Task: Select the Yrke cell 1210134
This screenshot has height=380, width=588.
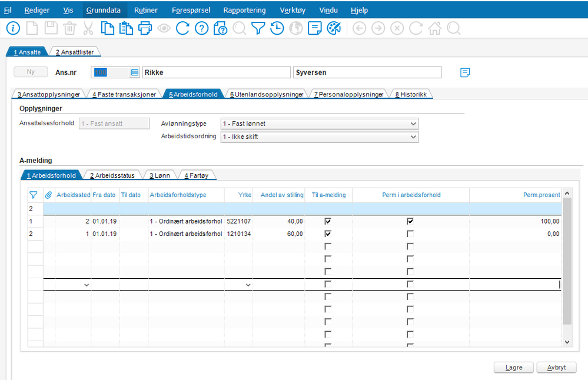Action: pos(238,234)
